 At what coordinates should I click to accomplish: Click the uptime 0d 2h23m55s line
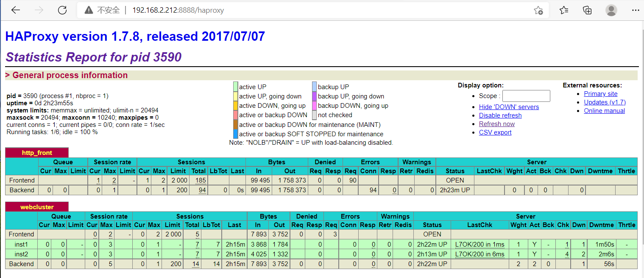[40, 103]
